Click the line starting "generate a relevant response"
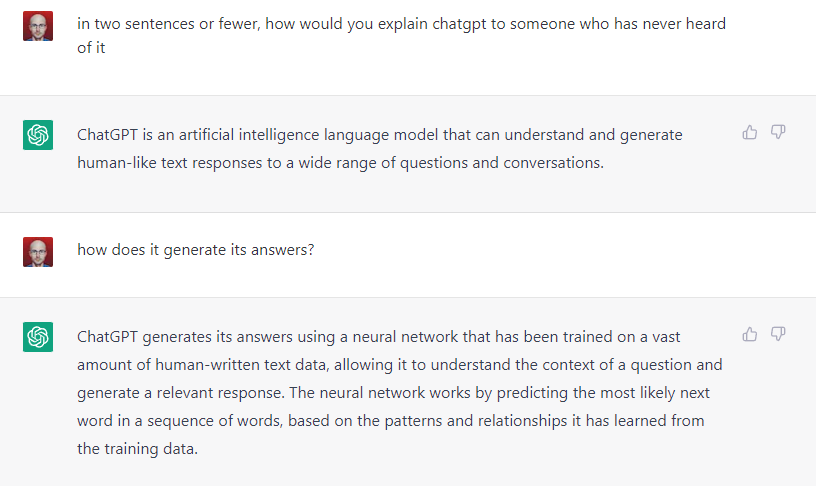816x486 pixels. (x=393, y=393)
